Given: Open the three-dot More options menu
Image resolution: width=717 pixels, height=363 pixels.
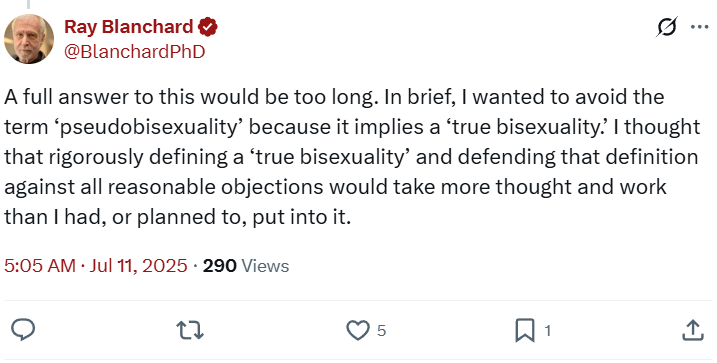Looking at the screenshot, I should pyautogui.click(x=699, y=27).
